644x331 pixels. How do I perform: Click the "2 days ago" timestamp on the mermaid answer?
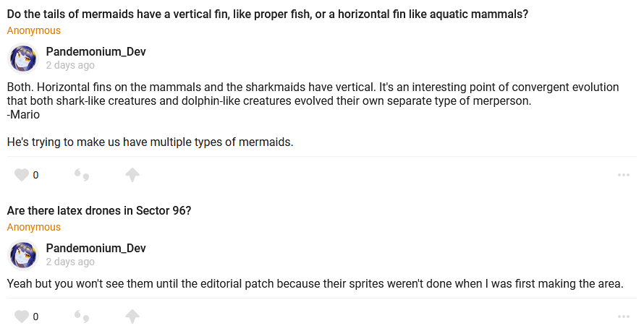70,65
